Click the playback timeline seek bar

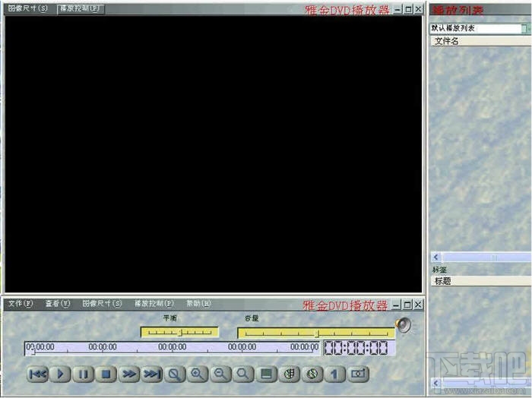(172, 349)
